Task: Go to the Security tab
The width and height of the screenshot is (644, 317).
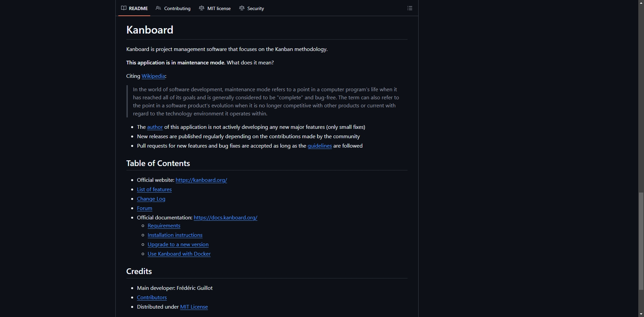Action: (x=252, y=8)
